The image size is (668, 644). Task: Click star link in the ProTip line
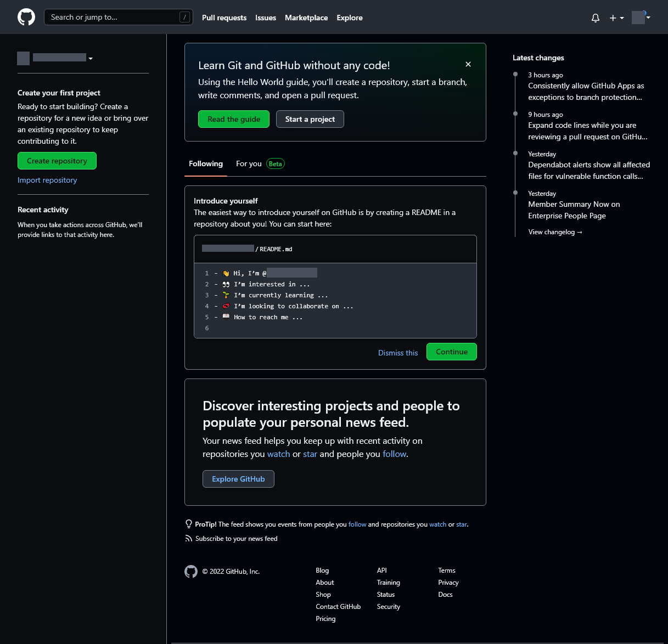tap(462, 524)
